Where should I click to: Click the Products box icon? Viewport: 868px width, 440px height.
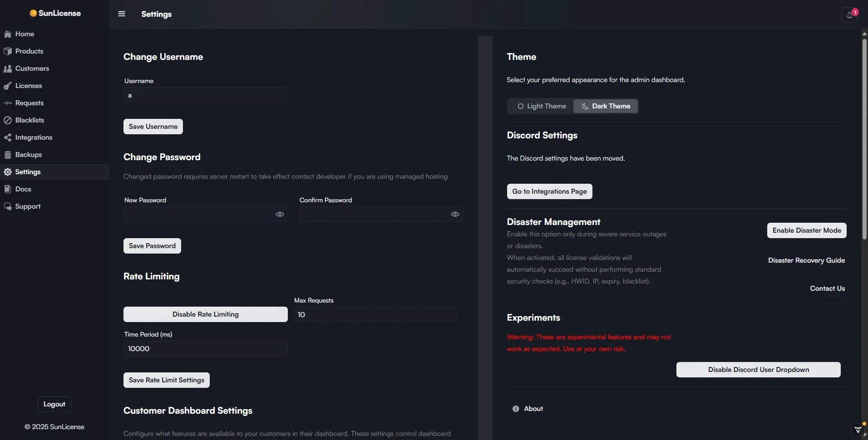(8, 51)
